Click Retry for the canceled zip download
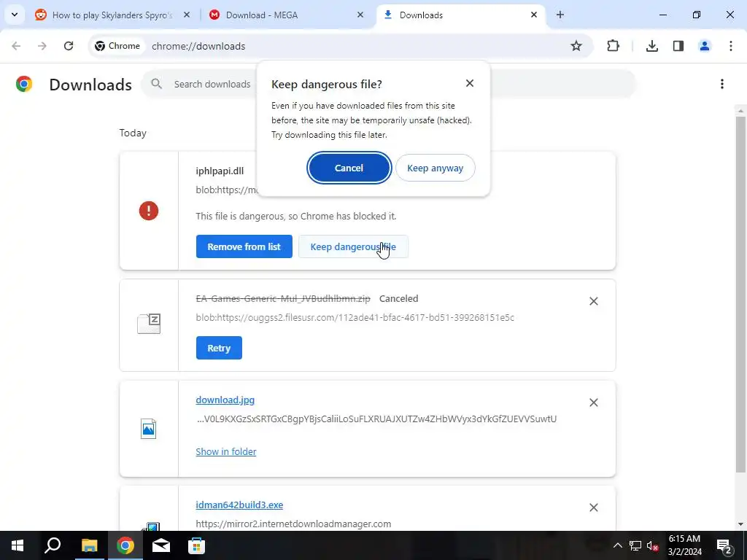 click(219, 348)
